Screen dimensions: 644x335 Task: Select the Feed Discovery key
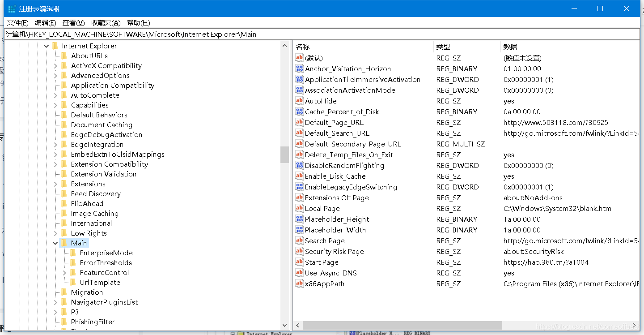coord(96,193)
